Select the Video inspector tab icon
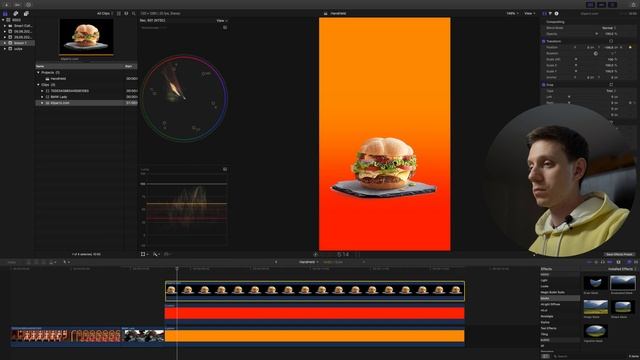Screen dimensions: 640x360 [x=544, y=13]
